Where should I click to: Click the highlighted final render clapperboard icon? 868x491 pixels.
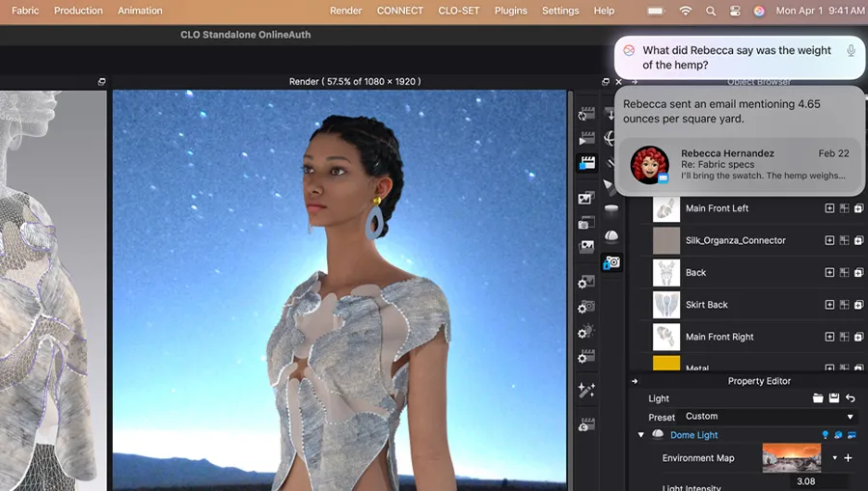pyautogui.click(x=585, y=163)
